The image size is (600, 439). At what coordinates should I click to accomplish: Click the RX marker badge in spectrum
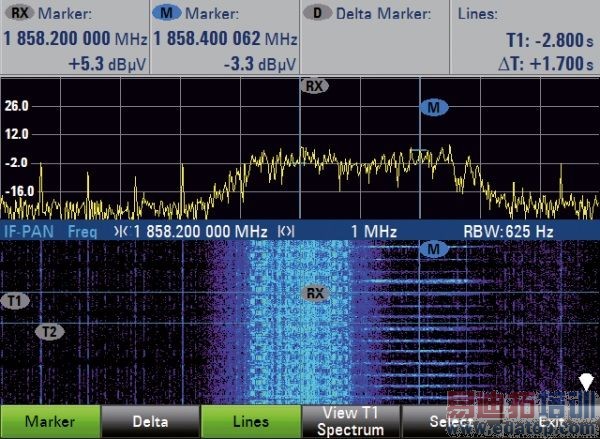[314, 86]
